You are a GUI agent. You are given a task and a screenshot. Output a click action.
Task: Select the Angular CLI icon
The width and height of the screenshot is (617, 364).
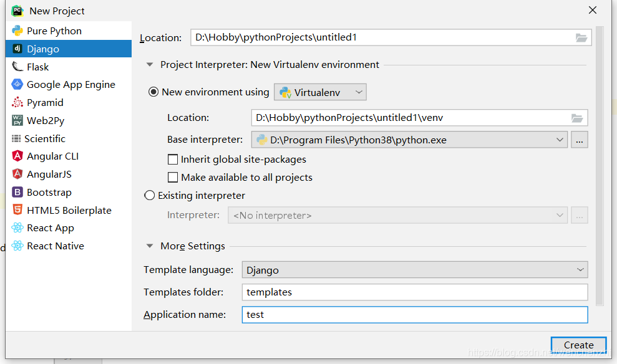pos(17,156)
